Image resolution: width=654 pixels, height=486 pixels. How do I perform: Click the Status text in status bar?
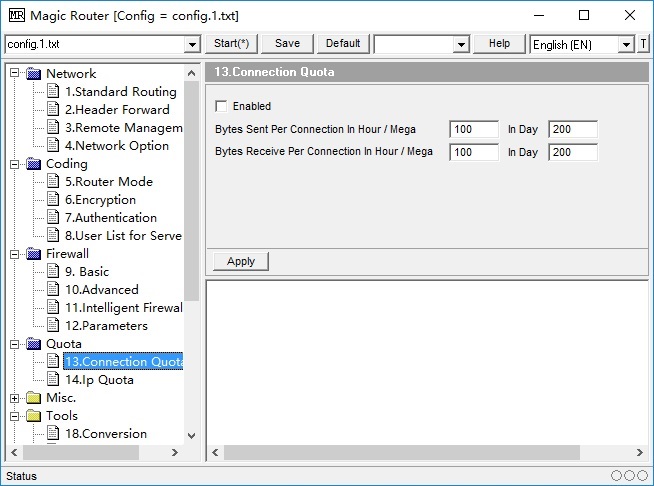pyautogui.click(x=21, y=476)
